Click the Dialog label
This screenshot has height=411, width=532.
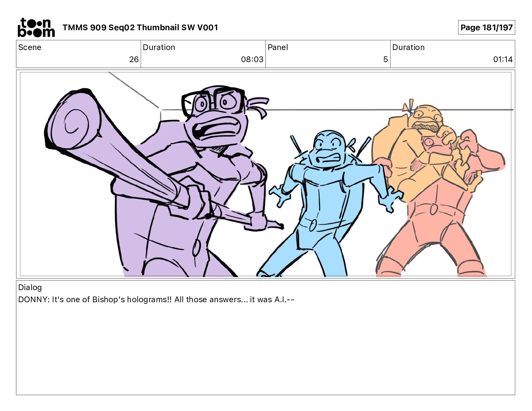click(x=30, y=287)
